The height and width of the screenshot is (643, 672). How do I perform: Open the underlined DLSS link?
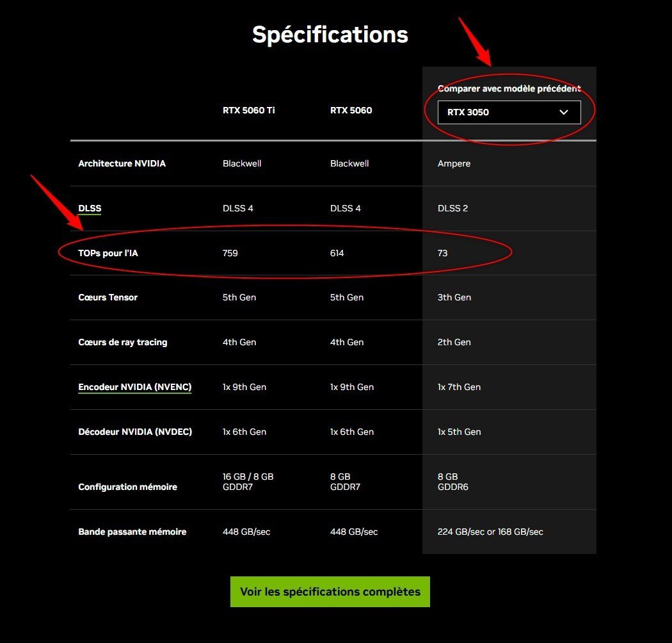click(90, 208)
